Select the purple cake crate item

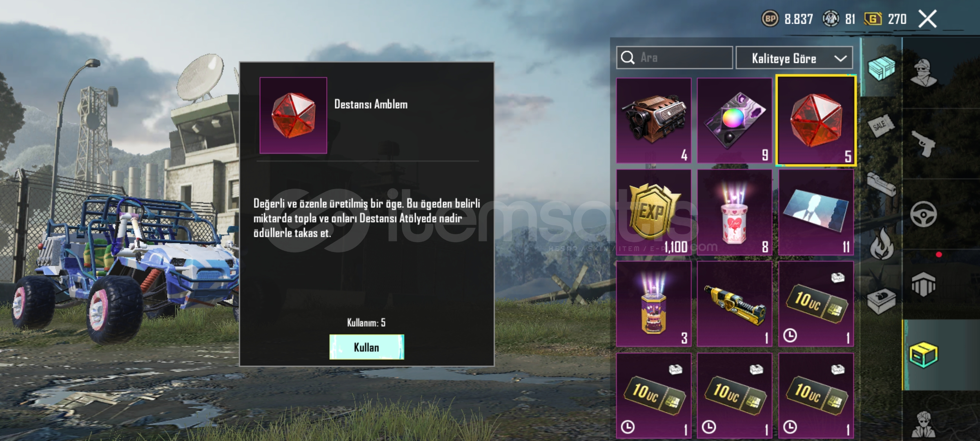(x=654, y=304)
